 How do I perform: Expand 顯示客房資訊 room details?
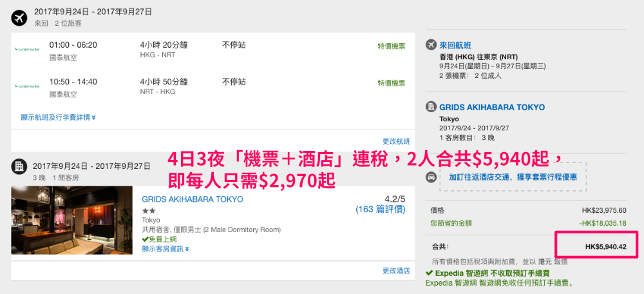[x=166, y=249]
